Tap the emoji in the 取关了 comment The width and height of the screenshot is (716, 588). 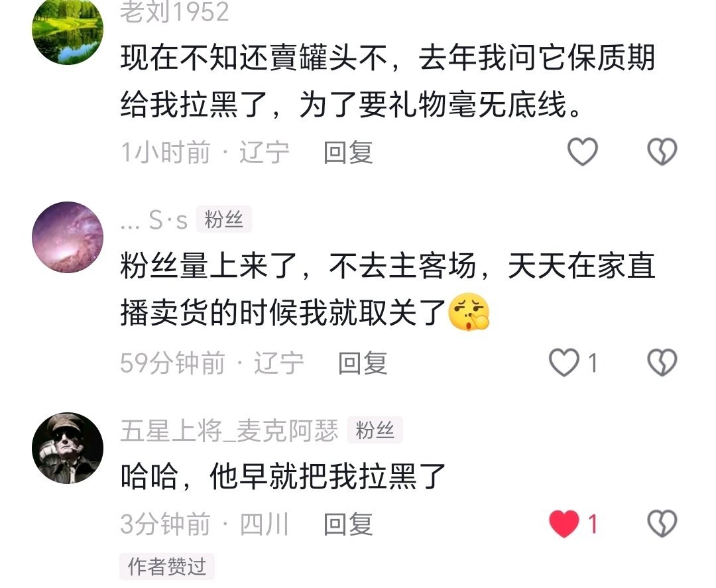[x=469, y=312]
